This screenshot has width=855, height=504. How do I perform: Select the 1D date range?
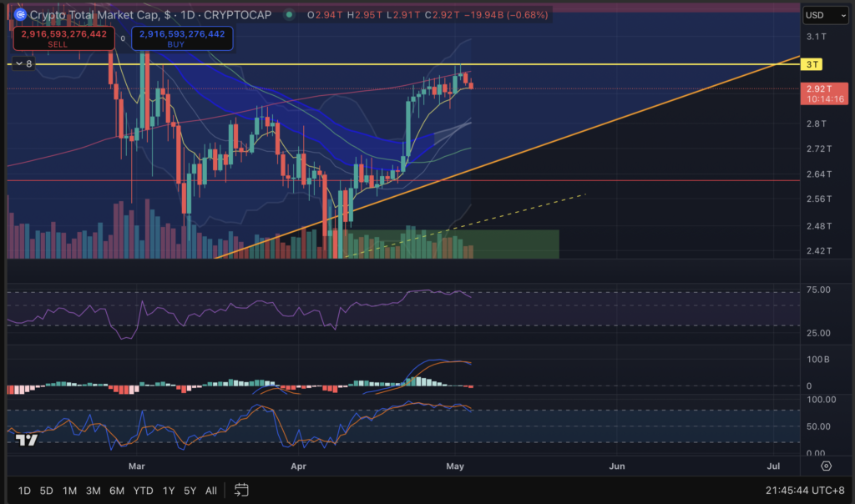(24, 491)
